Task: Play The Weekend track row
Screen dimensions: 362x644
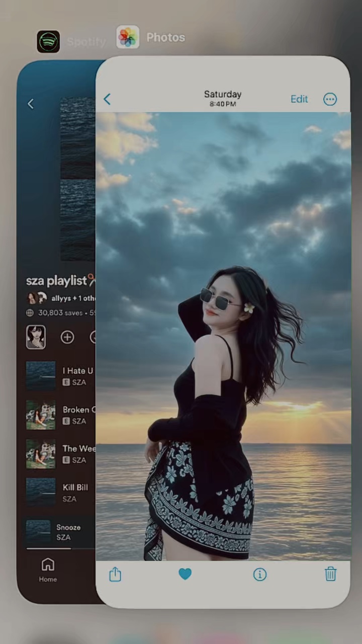Action: [x=61, y=454]
